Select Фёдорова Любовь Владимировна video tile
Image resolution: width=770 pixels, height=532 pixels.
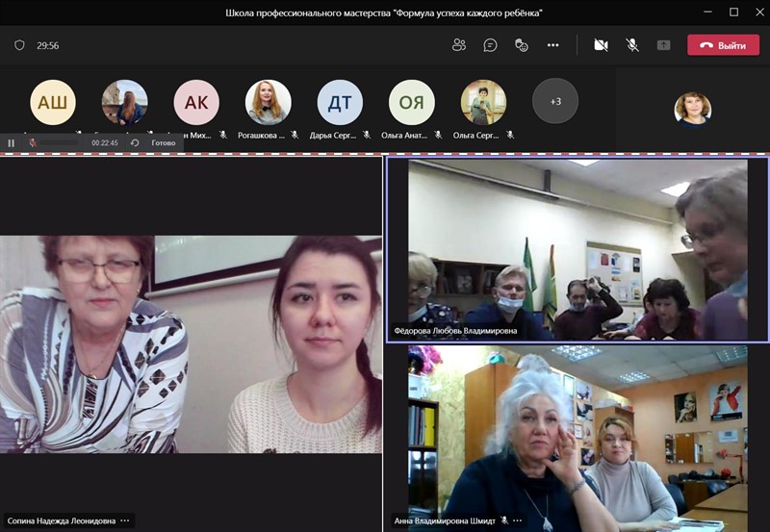click(577, 248)
